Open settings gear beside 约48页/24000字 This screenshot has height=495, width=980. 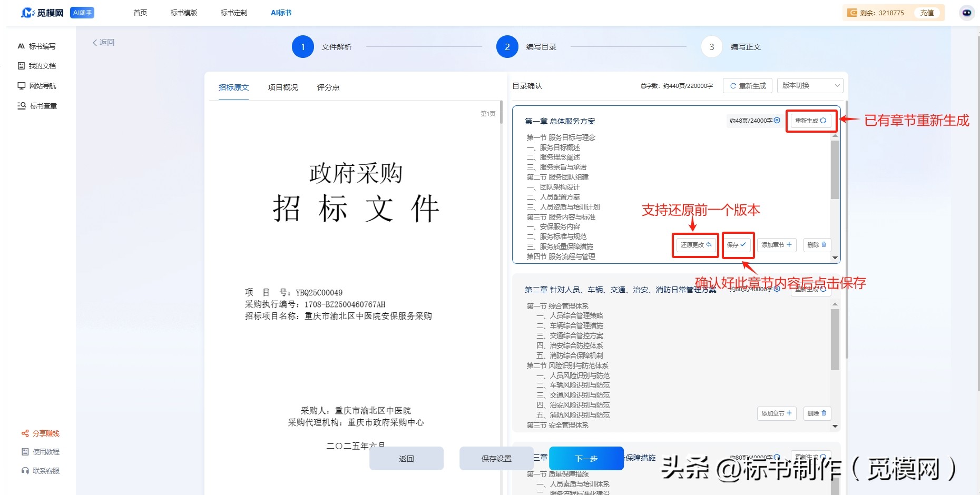776,120
